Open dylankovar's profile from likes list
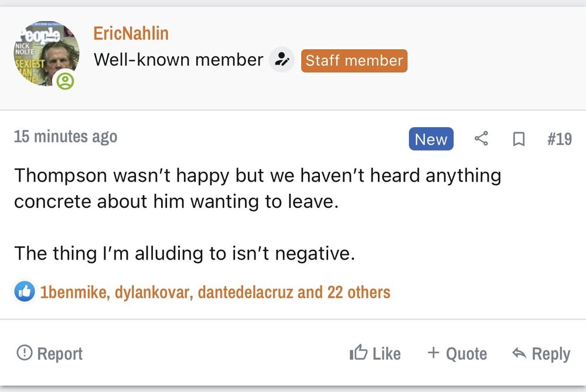This screenshot has height=392, width=586. tap(154, 292)
